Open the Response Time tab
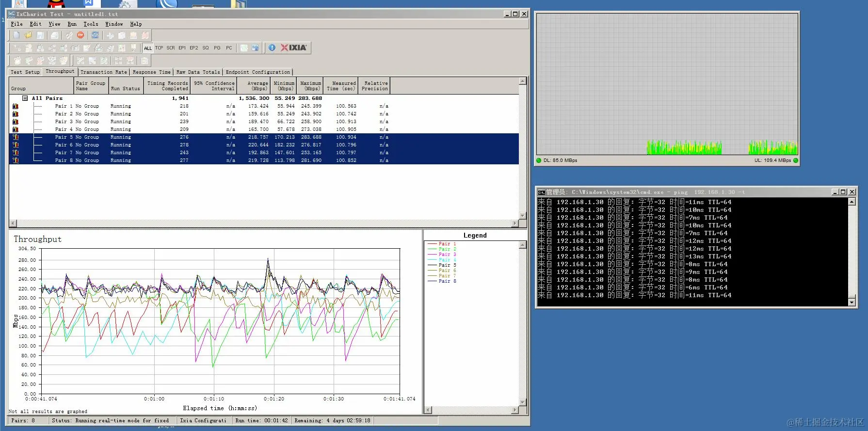 151,72
